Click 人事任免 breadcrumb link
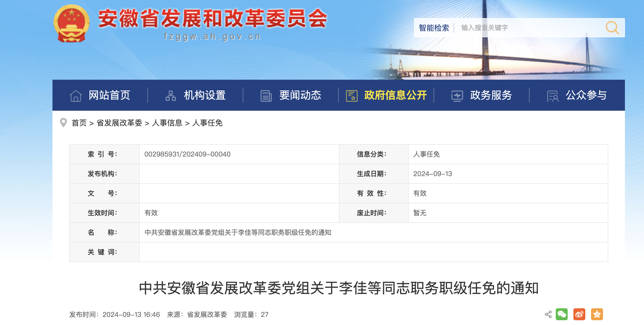Viewport: 644px width, 325px height. 207,123
